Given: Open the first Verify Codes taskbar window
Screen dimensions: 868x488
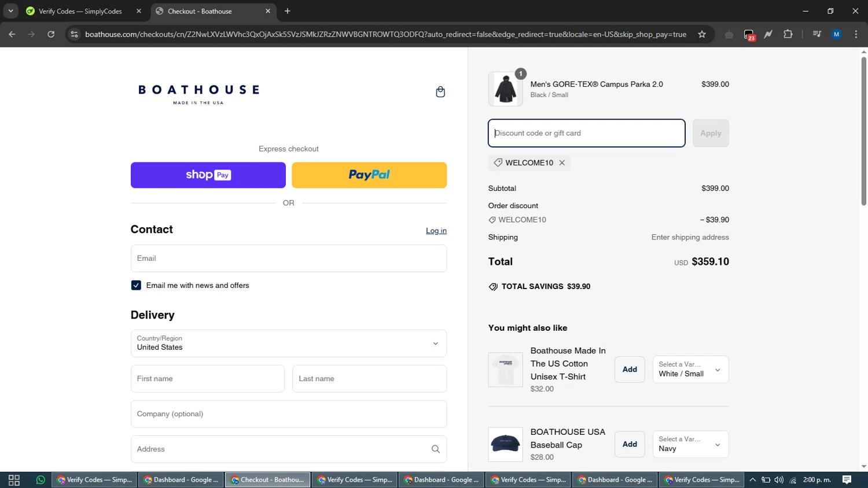Looking at the screenshot, I should point(94,480).
